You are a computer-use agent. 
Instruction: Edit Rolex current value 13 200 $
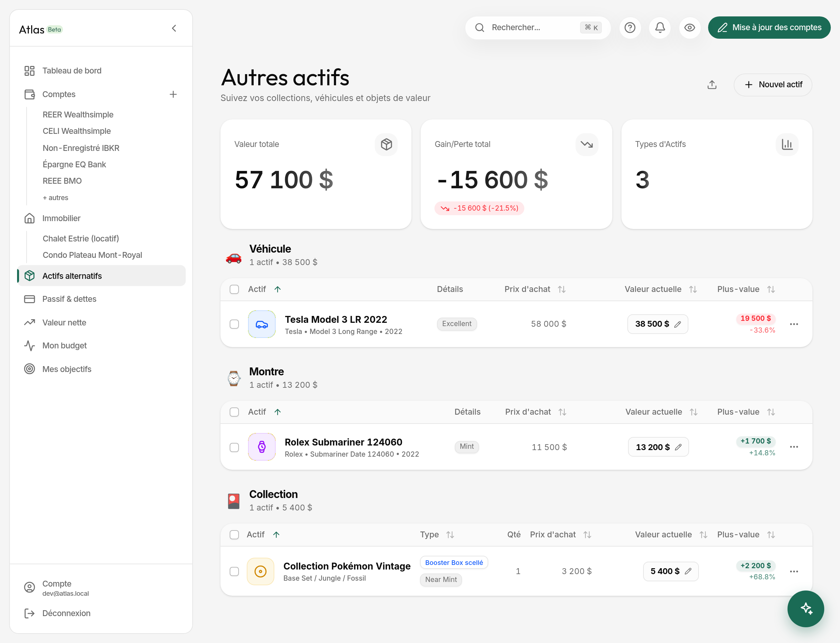[658, 447]
